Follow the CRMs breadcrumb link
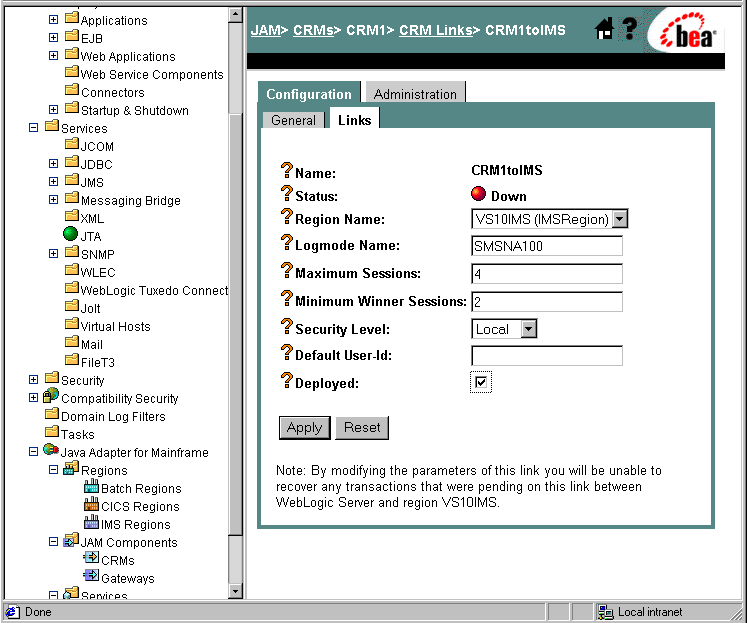Image resolution: width=747 pixels, height=623 pixels. (x=313, y=30)
